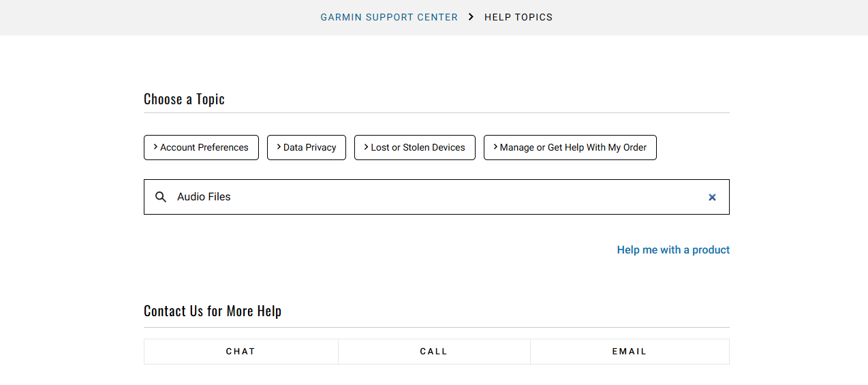Click the magnifying glass search icon

pyautogui.click(x=161, y=197)
